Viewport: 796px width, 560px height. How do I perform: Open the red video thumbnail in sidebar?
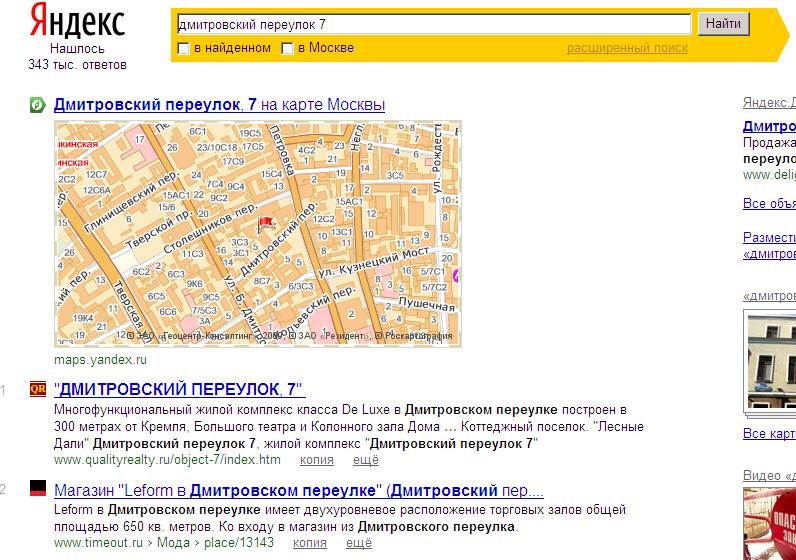tap(770, 523)
